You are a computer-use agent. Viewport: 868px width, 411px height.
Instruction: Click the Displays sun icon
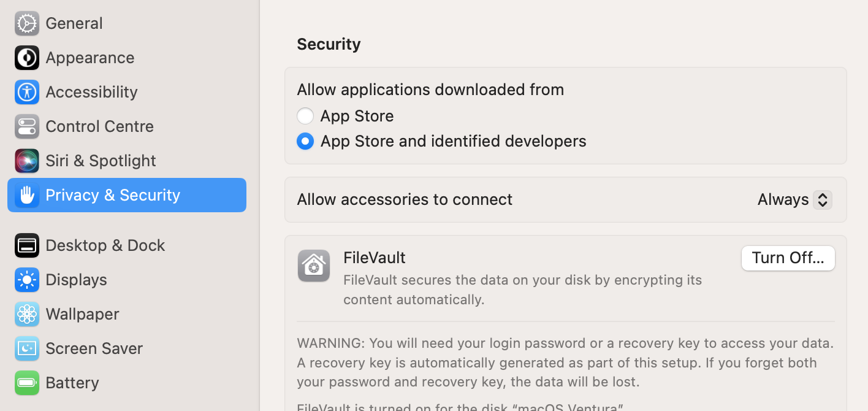pos(27,280)
